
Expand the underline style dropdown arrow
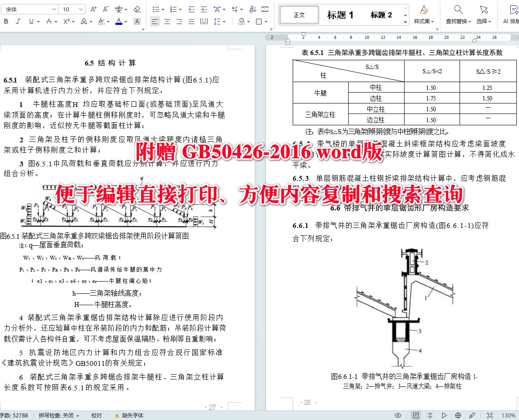(x=38, y=21)
